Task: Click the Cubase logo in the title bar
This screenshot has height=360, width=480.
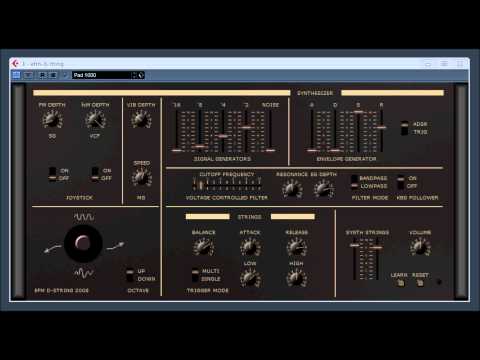Action: coord(15,63)
